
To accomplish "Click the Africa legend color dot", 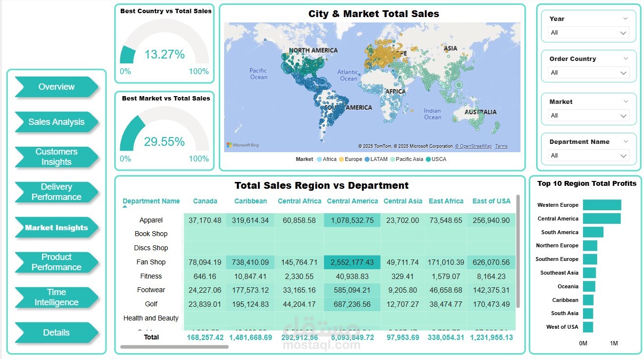I will click(x=319, y=159).
